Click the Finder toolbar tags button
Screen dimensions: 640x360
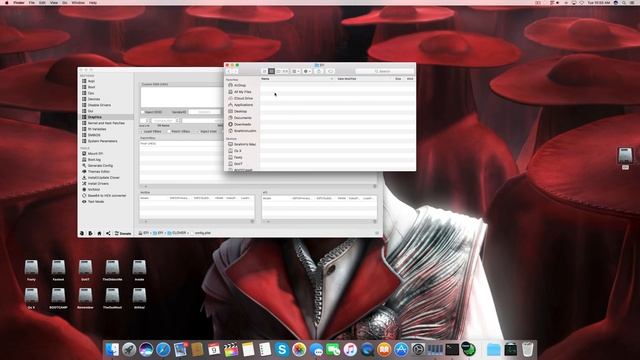[330, 71]
